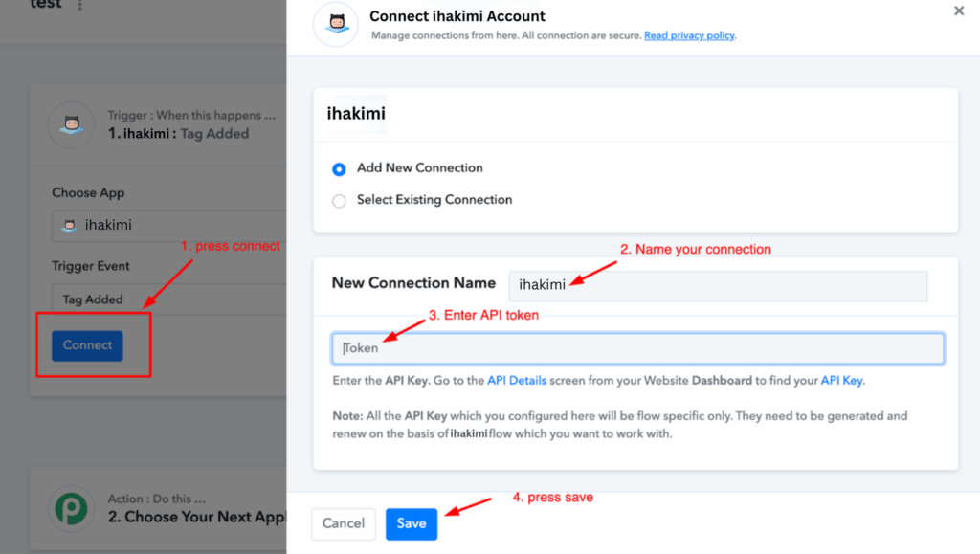Click the green P icon in action step
Viewport: 980px width, 554px height.
pos(72,508)
